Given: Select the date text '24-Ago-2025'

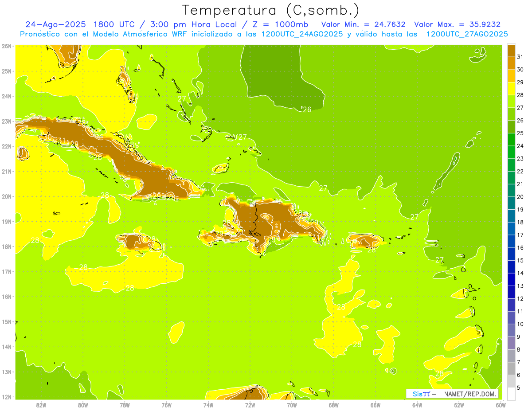Looking at the screenshot, I should click(56, 24).
